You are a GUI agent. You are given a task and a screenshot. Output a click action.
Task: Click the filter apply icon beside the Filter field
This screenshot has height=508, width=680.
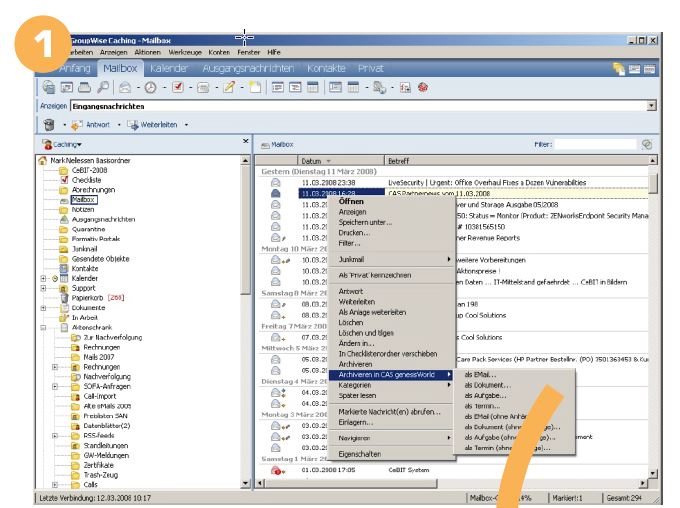647,144
